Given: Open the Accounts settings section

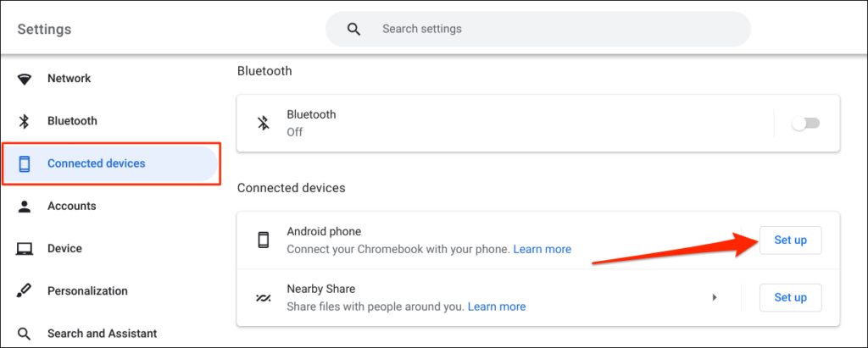Looking at the screenshot, I should pyautogui.click(x=71, y=206).
